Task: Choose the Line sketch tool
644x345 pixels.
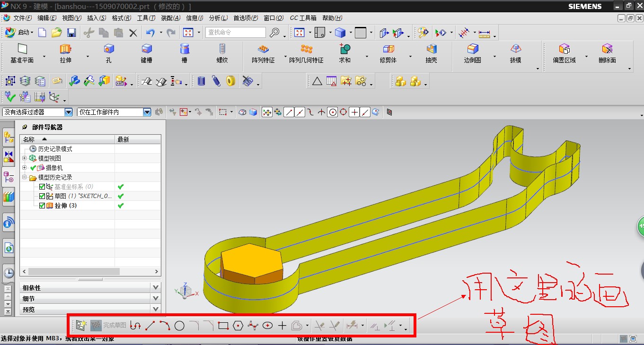Action: point(150,326)
